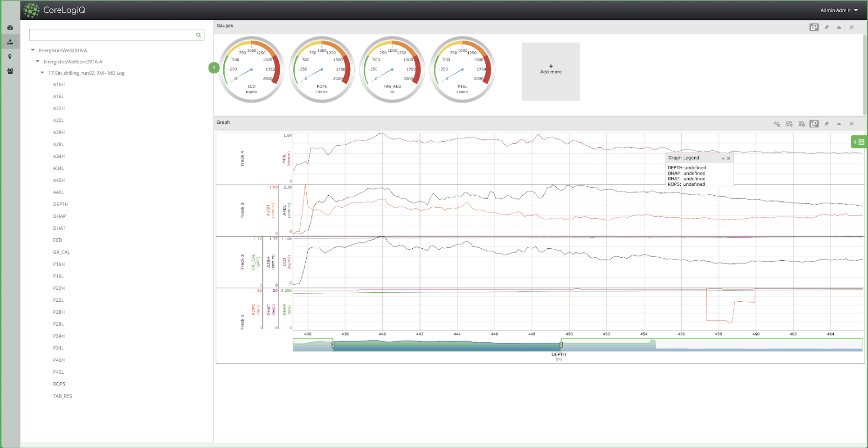Viewport: 868px width, 448px height.
Task: Collapse the Gauges panel with up arrow
Action: tap(839, 27)
